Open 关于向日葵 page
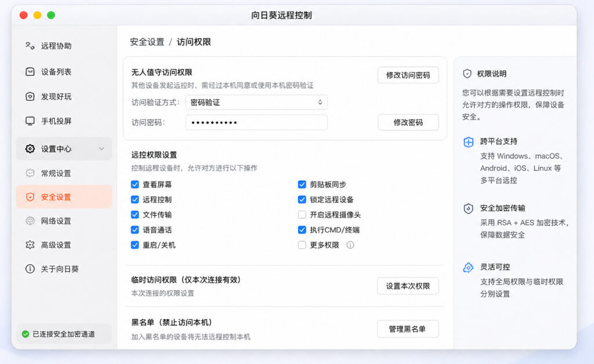Screen dimensions: 594x364 (64, 268)
